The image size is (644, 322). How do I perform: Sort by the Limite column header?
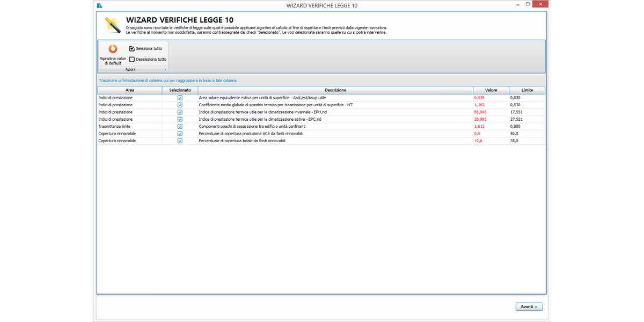click(527, 90)
